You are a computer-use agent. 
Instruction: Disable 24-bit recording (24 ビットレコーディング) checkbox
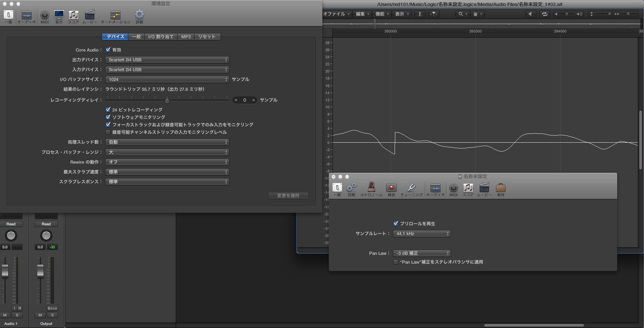(x=108, y=110)
